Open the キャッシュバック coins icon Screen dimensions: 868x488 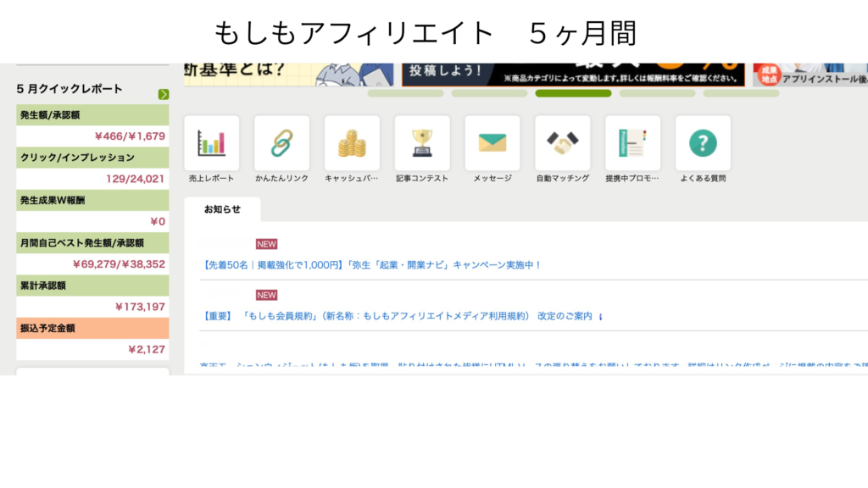352,143
